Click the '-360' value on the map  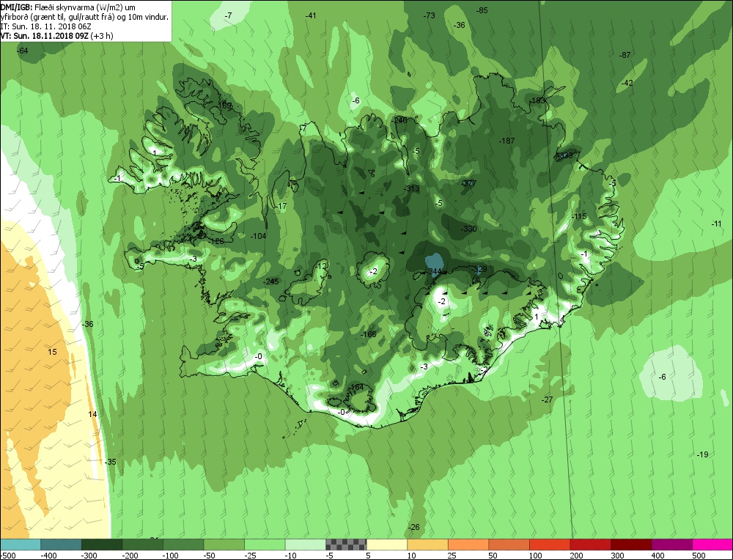coord(469,229)
